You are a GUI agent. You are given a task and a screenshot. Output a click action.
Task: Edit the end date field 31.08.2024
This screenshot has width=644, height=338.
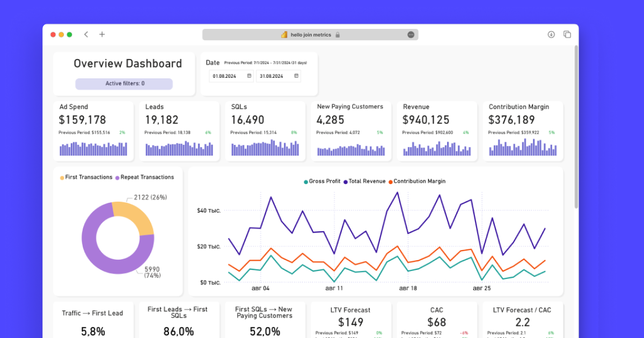(x=278, y=76)
